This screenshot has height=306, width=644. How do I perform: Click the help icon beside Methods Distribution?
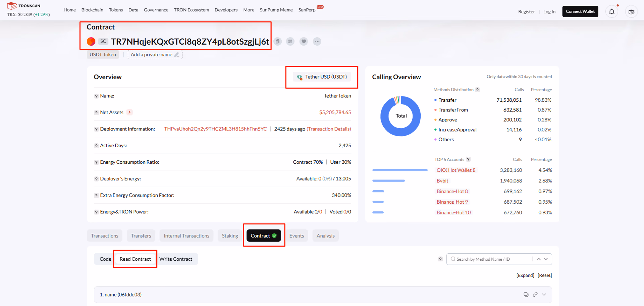pyautogui.click(x=477, y=90)
